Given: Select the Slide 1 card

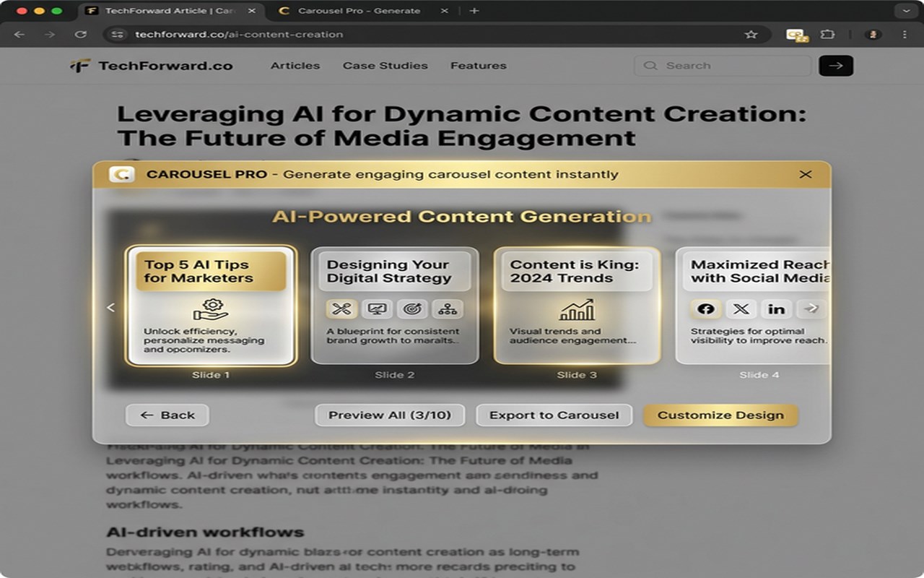Looking at the screenshot, I should [211, 306].
